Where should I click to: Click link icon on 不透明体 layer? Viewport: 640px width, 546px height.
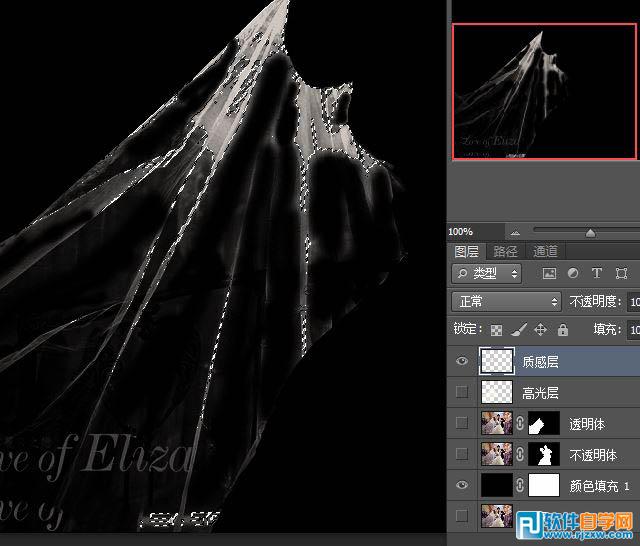520,454
